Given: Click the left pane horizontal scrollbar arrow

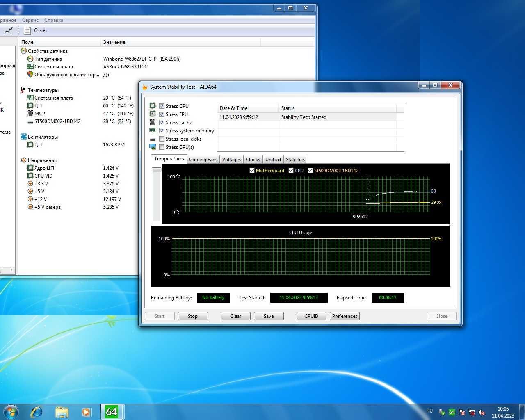Looking at the screenshot, I should [11, 270].
